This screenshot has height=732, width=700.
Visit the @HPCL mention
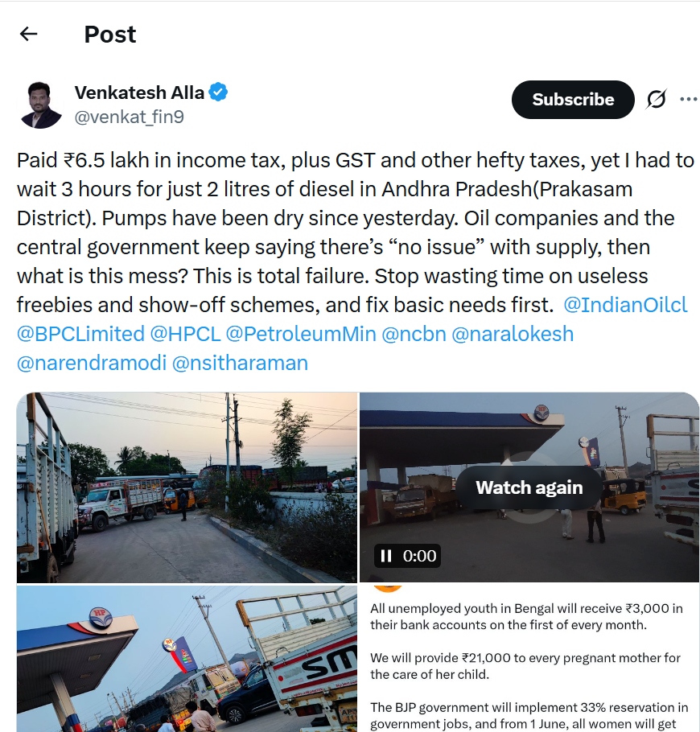point(185,334)
